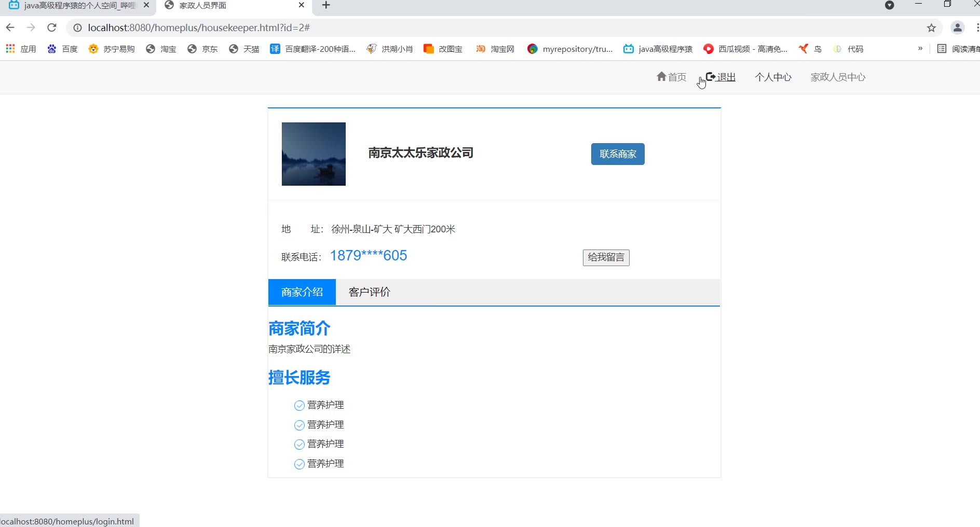Viewport: 980px width, 527px height.
Task: Click the 联系商家 button
Action: (618, 154)
